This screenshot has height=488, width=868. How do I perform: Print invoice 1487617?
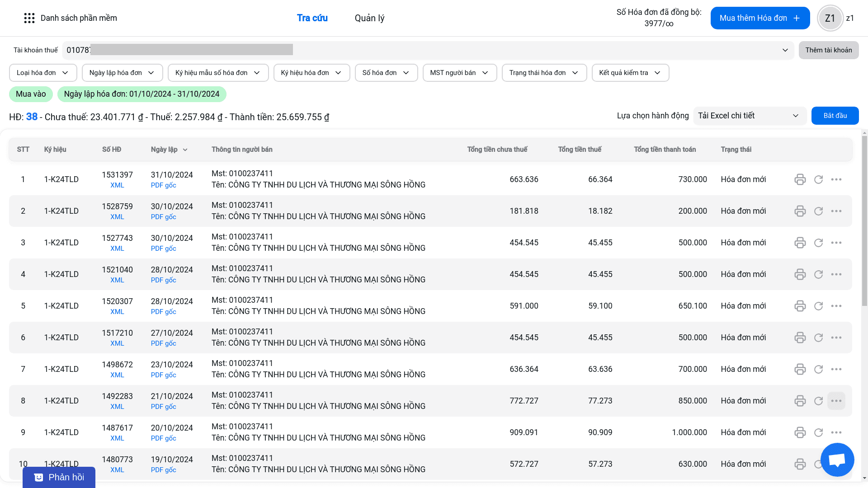800,432
